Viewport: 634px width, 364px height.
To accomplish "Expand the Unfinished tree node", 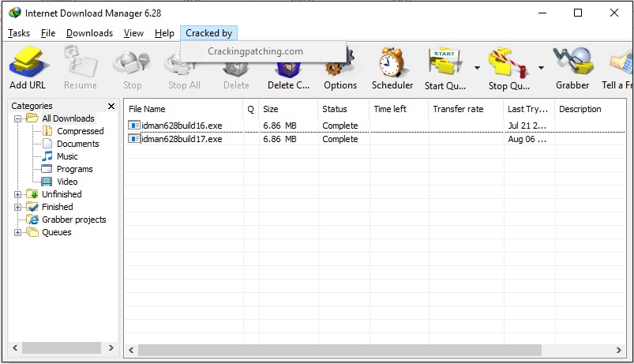I will [18, 194].
